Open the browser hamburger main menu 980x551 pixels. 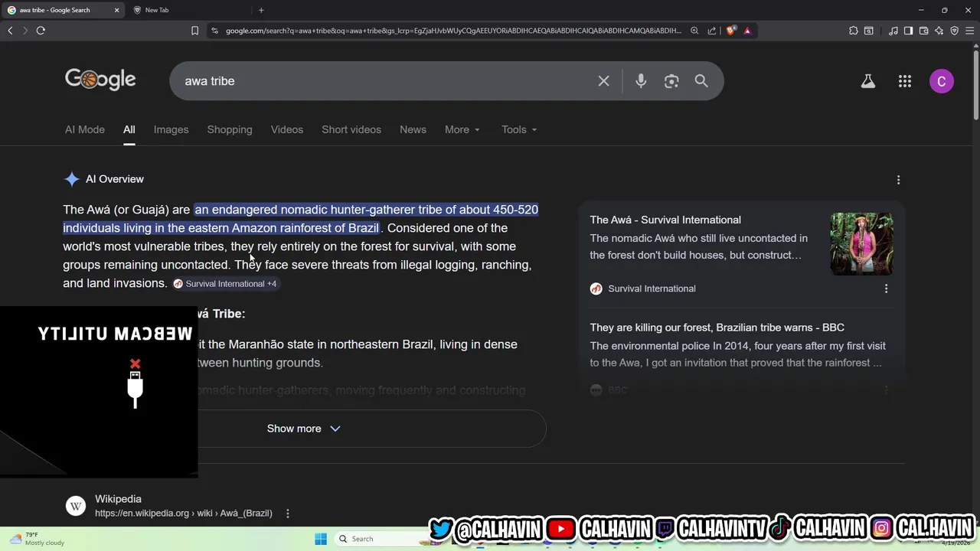[970, 31]
